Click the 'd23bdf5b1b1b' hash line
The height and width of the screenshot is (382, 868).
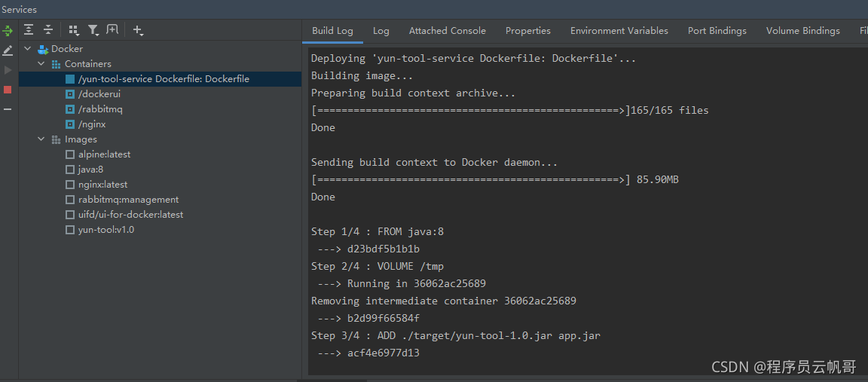[x=368, y=249]
